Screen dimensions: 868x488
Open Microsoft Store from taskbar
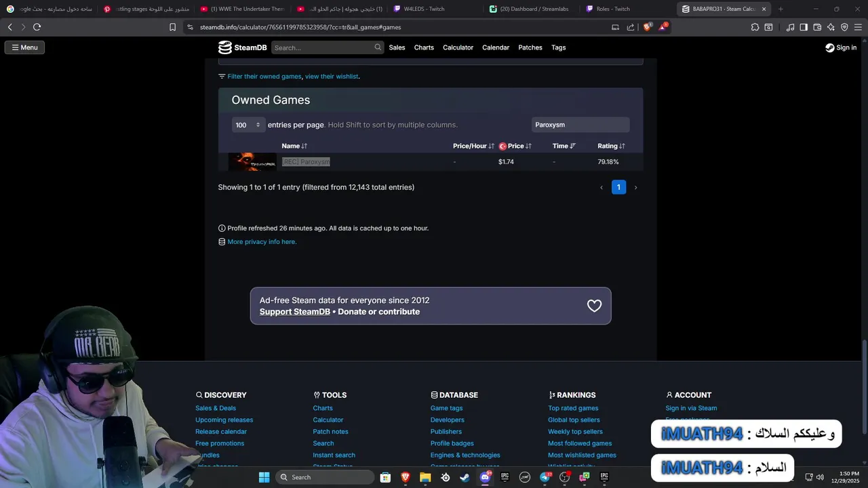point(385,477)
